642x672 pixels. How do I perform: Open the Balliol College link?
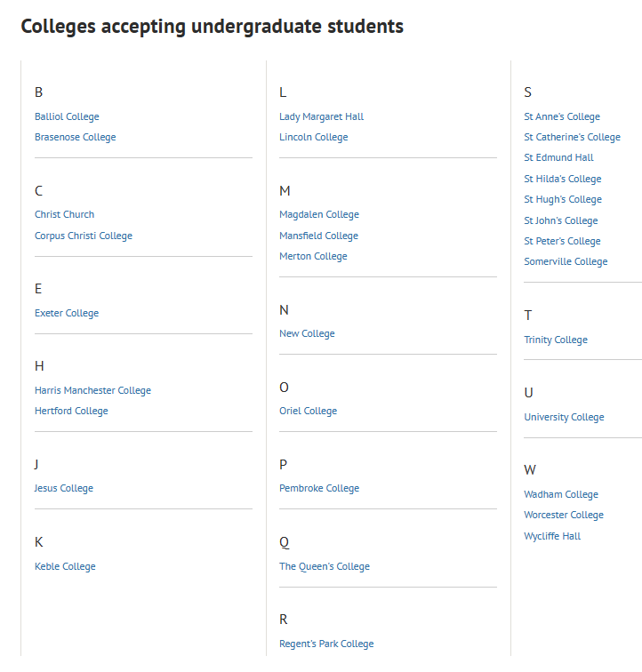tap(67, 116)
